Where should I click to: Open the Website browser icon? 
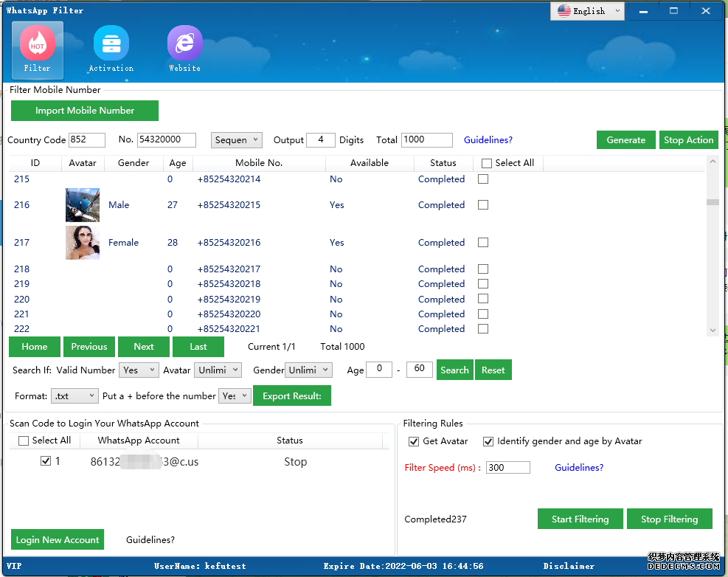tap(184, 49)
